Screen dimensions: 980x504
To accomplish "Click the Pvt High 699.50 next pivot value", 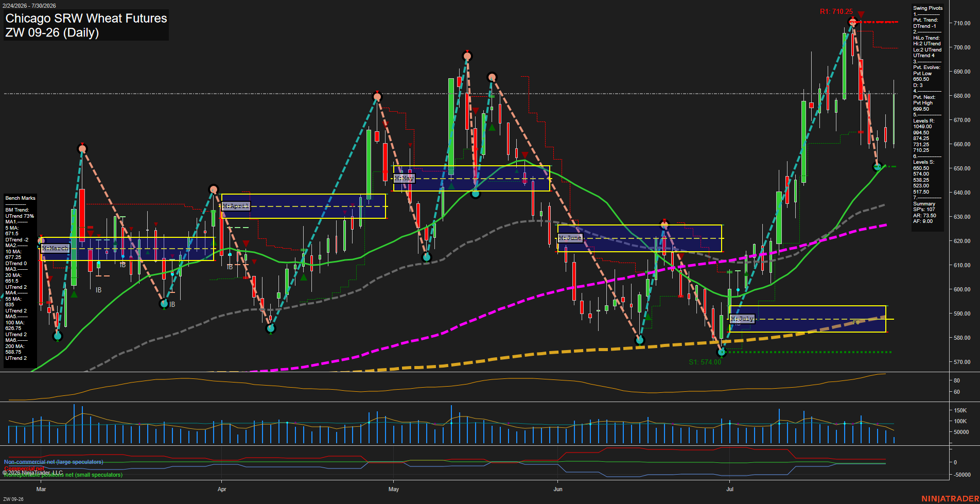I will [921, 109].
